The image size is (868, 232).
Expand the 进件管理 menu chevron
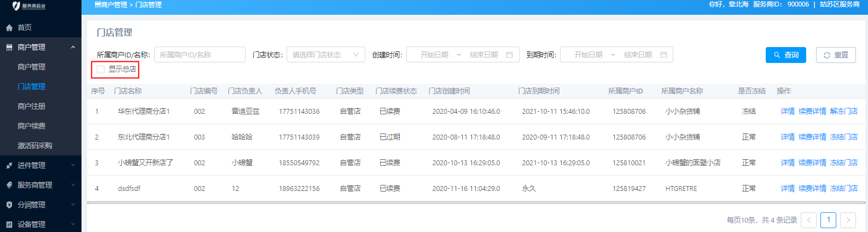(73, 165)
